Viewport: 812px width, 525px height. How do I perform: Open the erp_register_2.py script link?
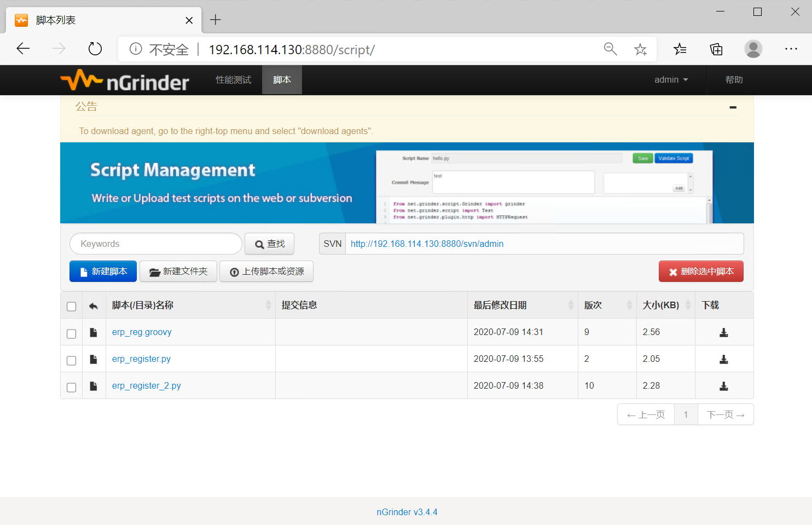pos(146,386)
